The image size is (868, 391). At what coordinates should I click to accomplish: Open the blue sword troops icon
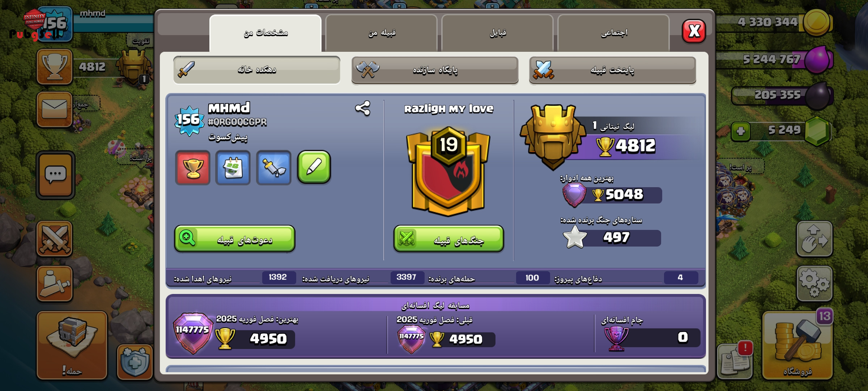(x=274, y=168)
